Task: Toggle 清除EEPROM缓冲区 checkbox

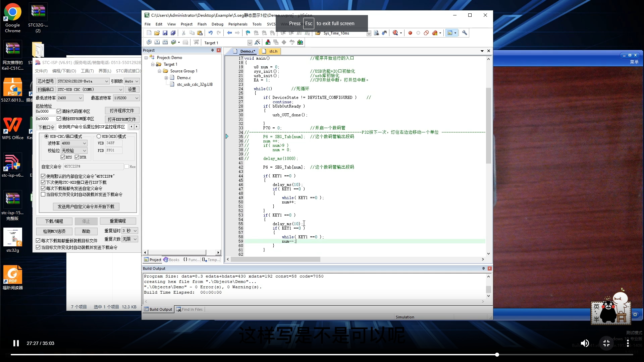Action: point(59,119)
